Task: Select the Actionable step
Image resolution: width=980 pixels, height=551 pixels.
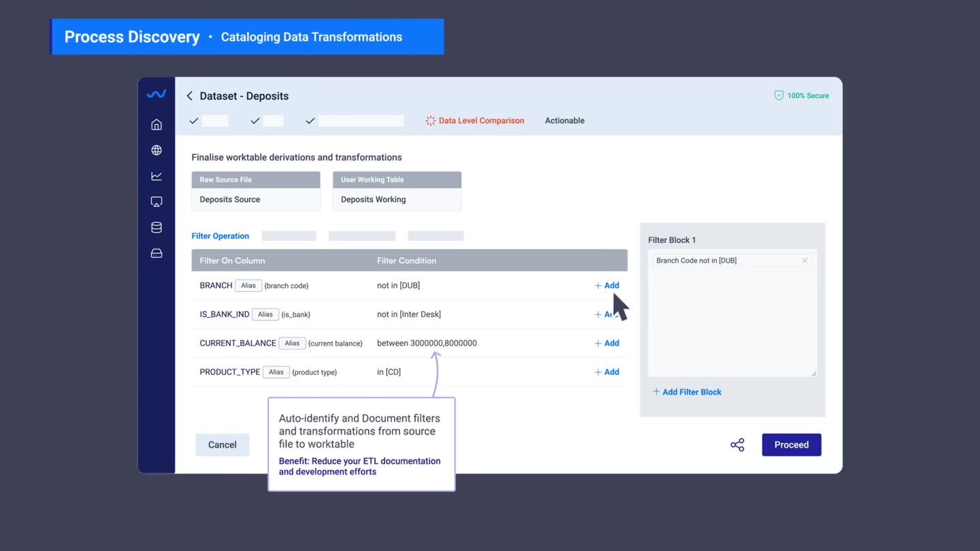Action: [x=564, y=120]
